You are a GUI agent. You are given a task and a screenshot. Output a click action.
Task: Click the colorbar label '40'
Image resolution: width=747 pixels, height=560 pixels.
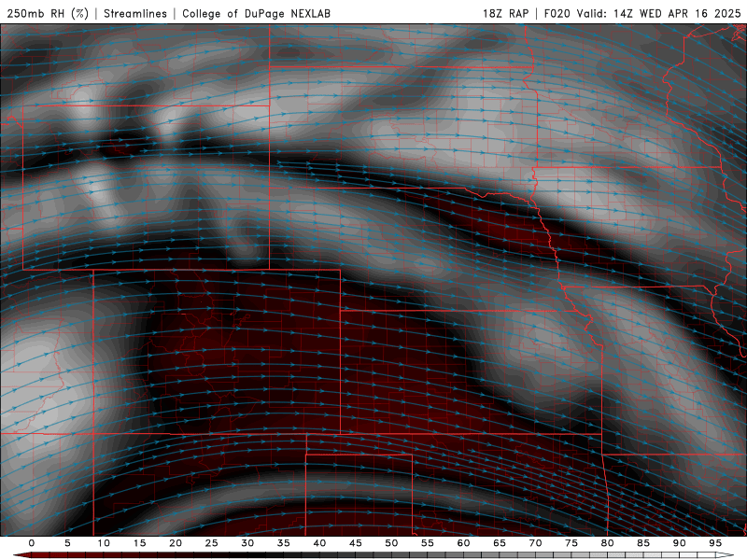point(319,543)
